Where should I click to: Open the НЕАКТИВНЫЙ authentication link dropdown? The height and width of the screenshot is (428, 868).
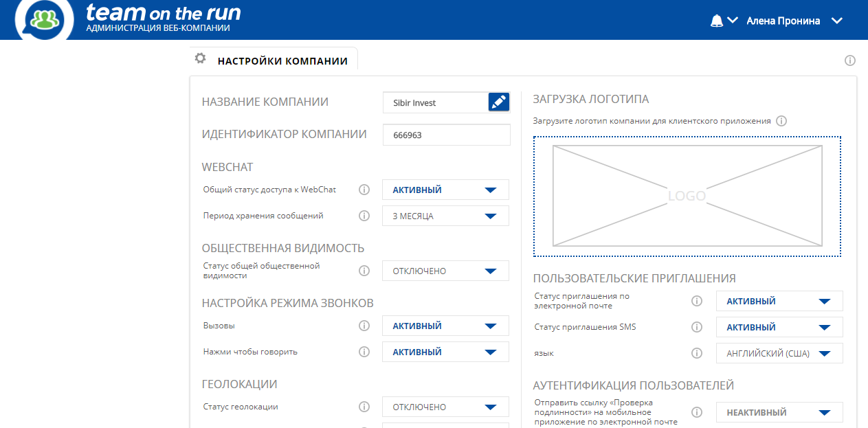[x=779, y=412]
